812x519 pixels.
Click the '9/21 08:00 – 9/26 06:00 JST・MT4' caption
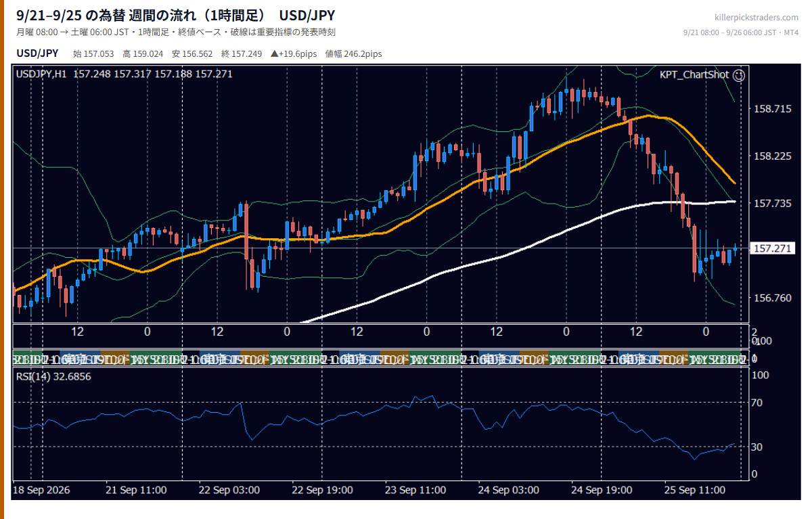[x=741, y=32]
